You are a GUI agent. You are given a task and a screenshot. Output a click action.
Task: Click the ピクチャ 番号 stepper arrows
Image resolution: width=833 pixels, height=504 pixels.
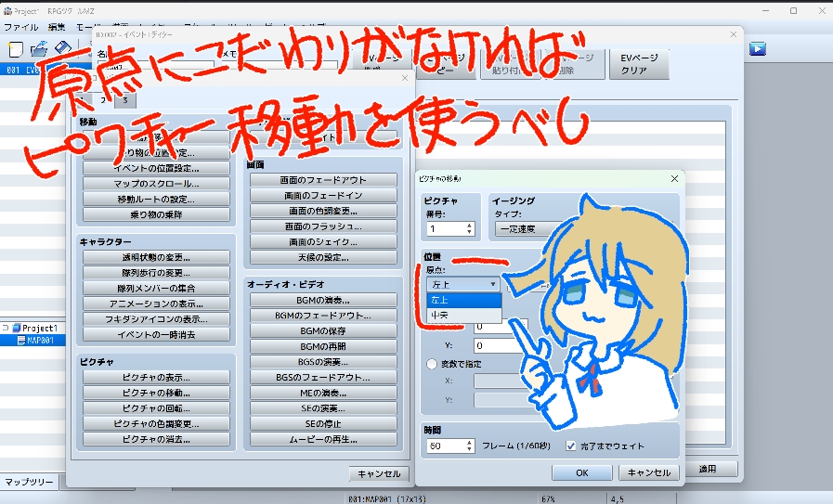(x=469, y=229)
